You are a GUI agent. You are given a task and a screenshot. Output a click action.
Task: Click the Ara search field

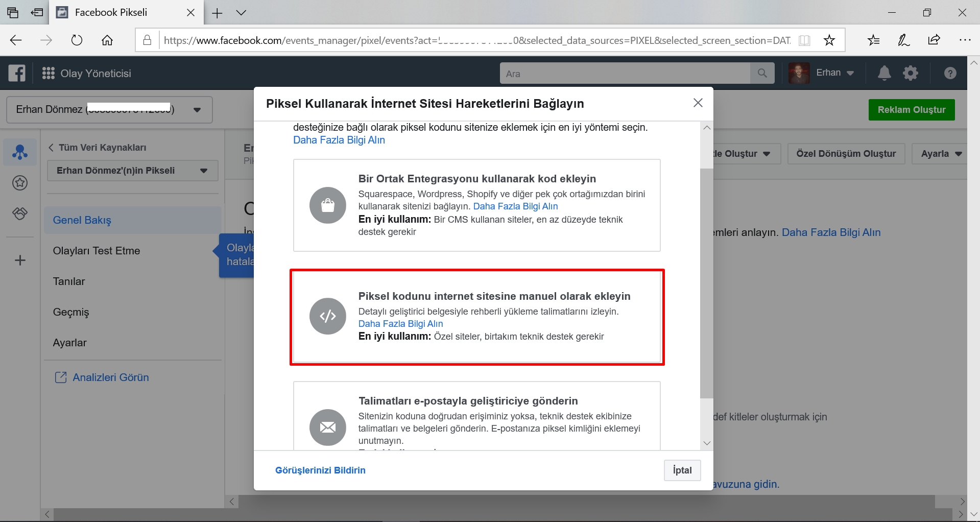[625, 73]
